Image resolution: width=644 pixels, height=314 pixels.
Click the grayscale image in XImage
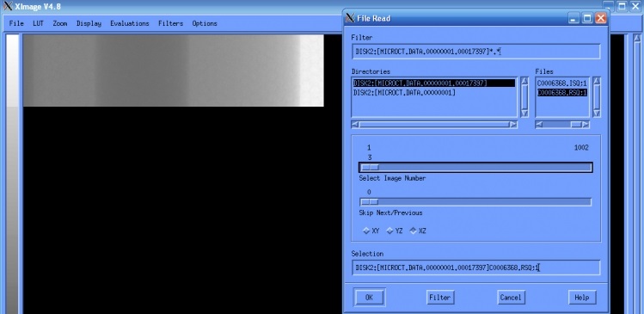pos(174,71)
